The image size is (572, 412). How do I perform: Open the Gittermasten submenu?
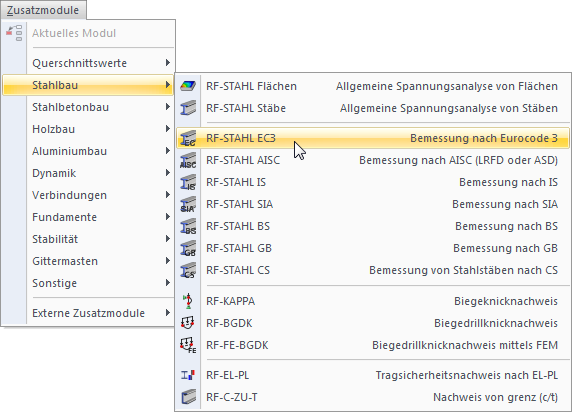click(x=88, y=261)
